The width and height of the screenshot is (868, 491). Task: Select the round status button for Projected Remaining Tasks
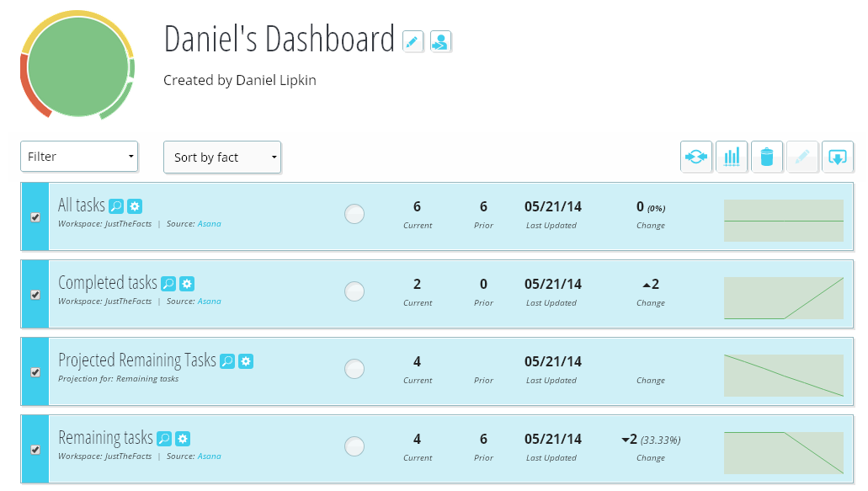click(x=354, y=369)
